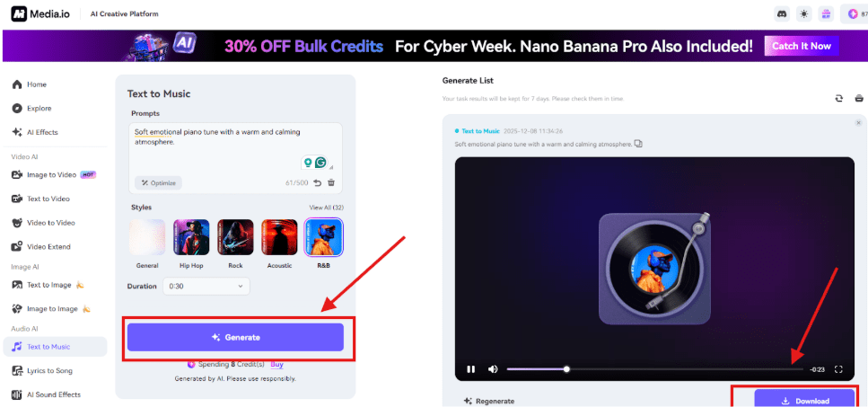Seek along the audio progress bar
This screenshot has height=407, width=868.
[654, 369]
